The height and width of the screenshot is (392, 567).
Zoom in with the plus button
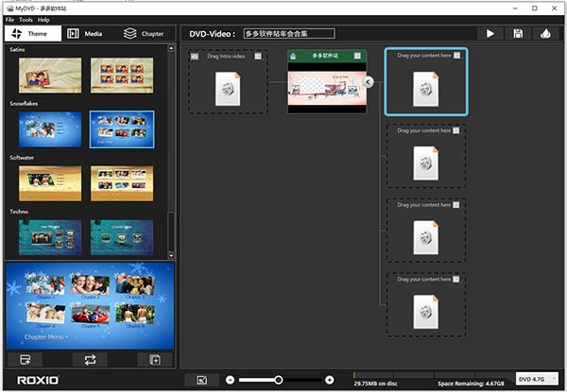click(329, 380)
